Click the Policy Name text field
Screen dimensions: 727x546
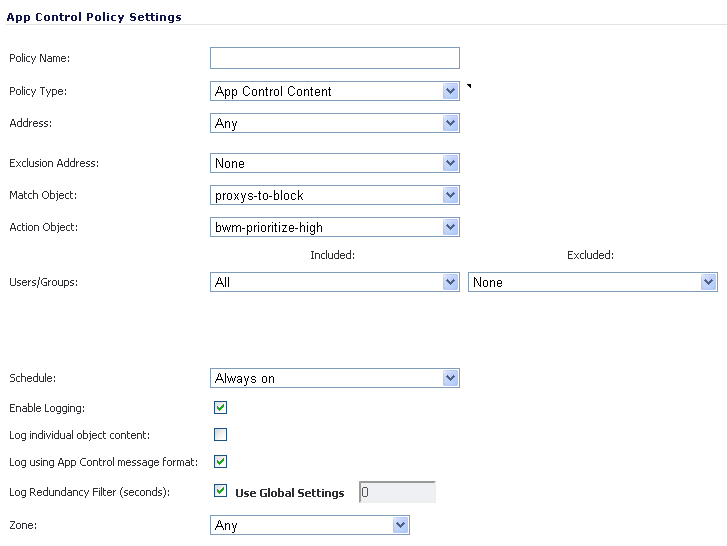click(x=335, y=58)
